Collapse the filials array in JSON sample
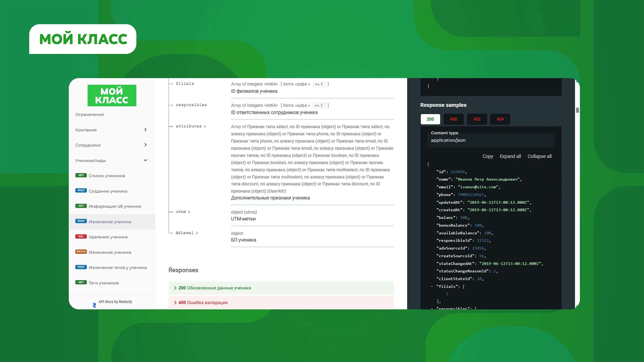 pos(432,287)
